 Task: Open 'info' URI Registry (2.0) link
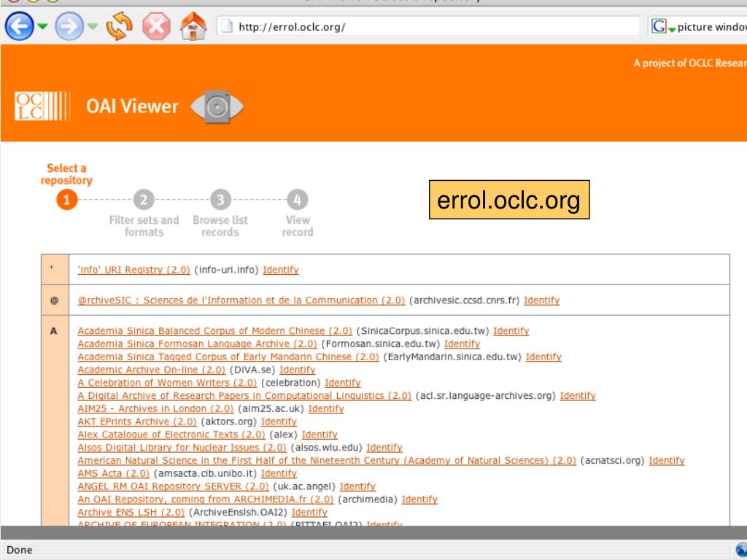[134, 270]
